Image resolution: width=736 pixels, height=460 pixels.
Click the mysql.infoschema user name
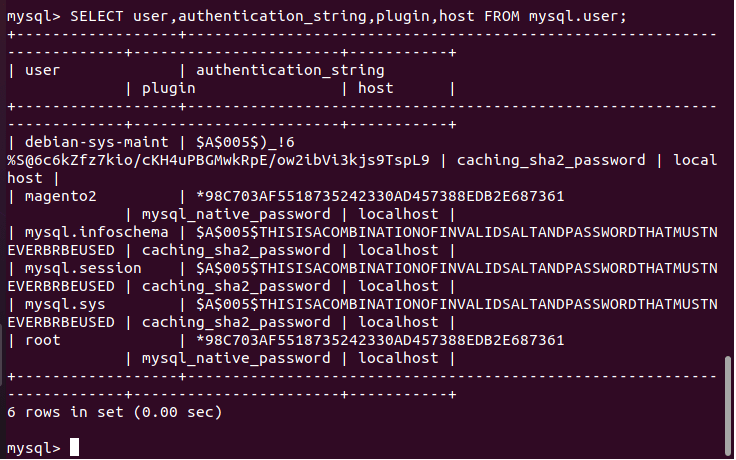click(96, 232)
